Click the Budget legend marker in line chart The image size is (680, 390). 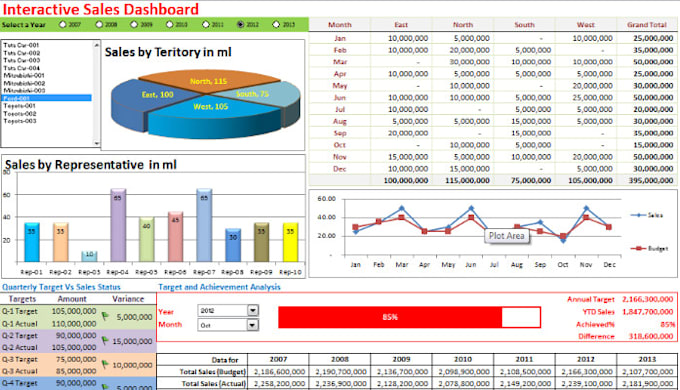coord(638,249)
